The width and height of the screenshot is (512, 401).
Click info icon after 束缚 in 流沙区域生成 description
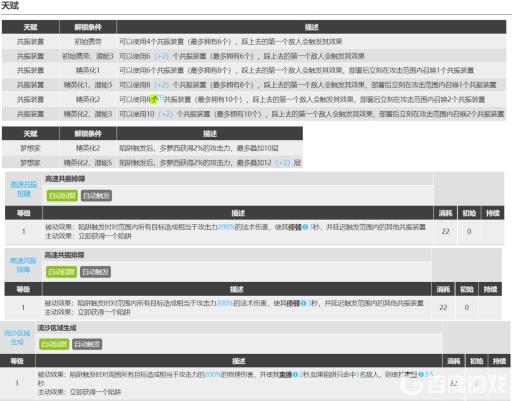pos(295,375)
